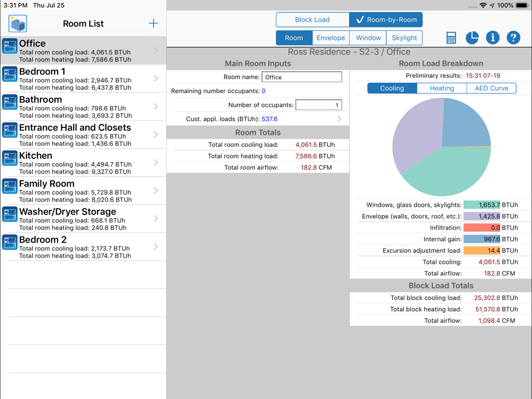Open the Skylight tab
532x399 pixels.
405,37
